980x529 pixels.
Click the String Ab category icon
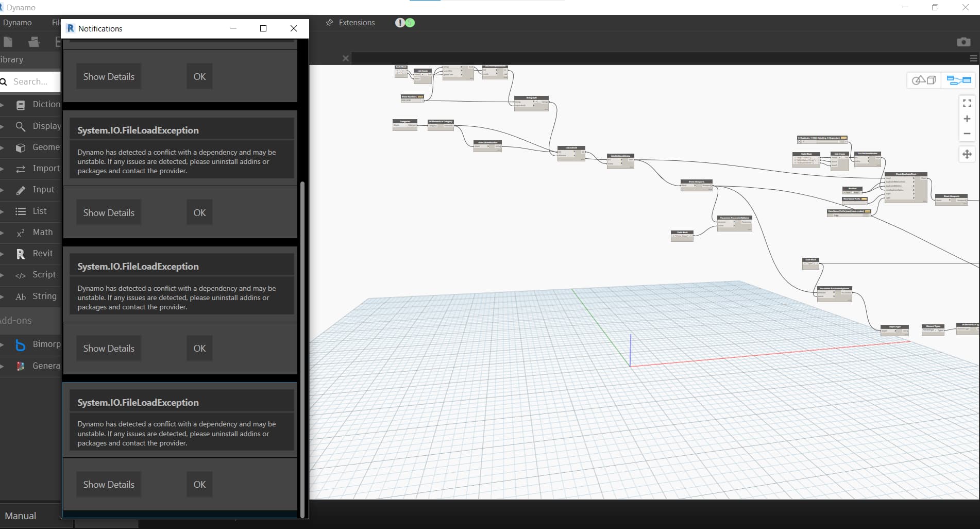[21, 296]
